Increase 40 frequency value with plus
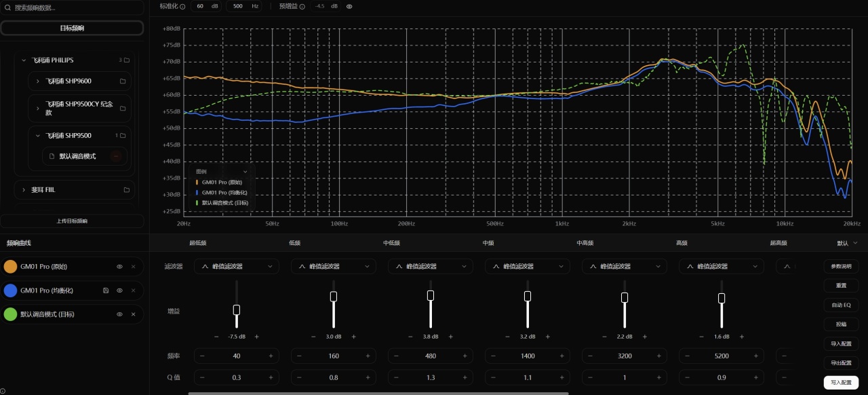Screen dimensions: 868x395 pos(271,356)
